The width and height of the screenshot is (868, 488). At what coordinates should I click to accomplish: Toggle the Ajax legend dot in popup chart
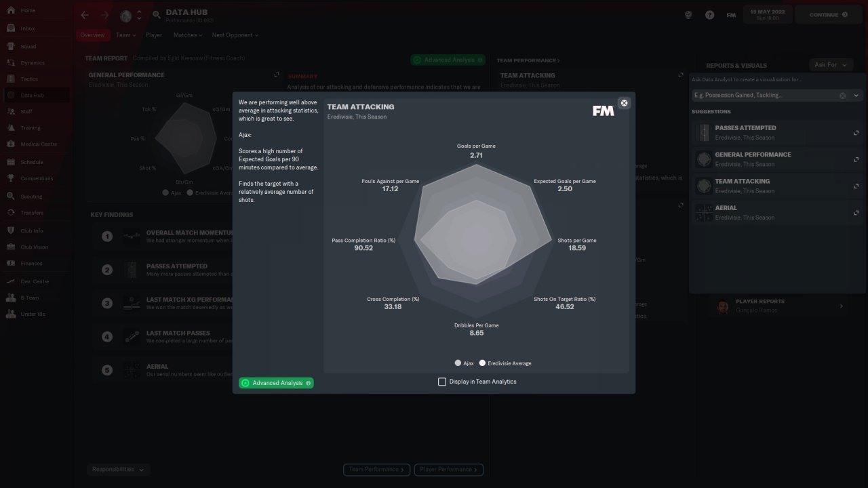click(458, 363)
